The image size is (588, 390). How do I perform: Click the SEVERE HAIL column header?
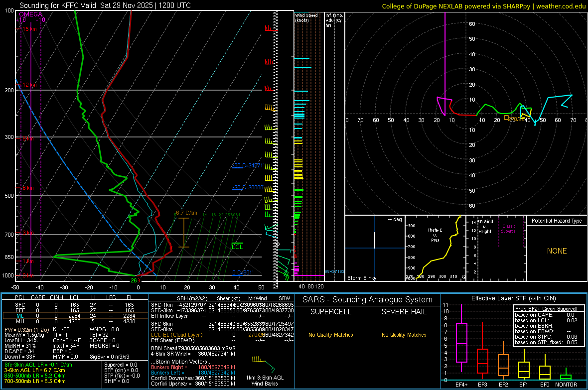pos(404,312)
